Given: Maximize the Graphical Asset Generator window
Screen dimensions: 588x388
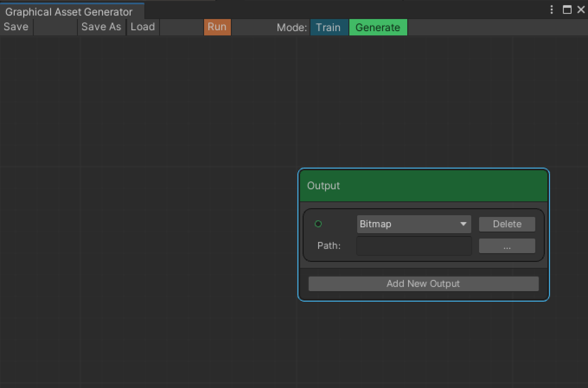Looking at the screenshot, I should click(x=567, y=10).
